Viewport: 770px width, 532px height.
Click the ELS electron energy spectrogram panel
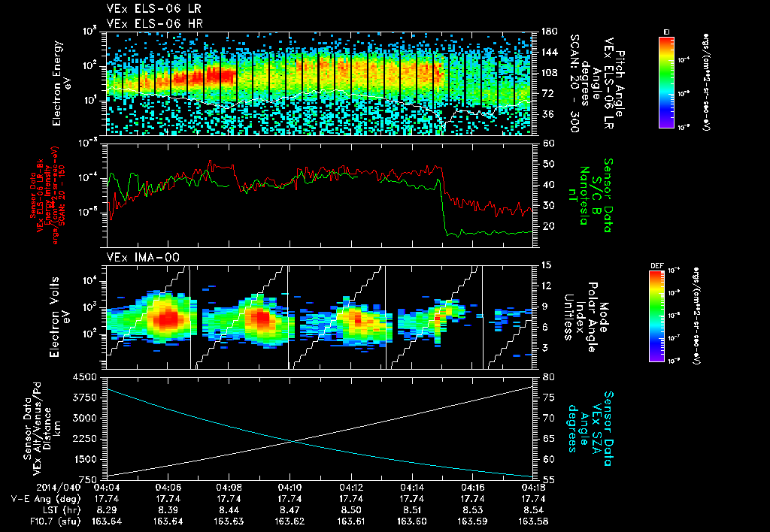tap(319, 83)
